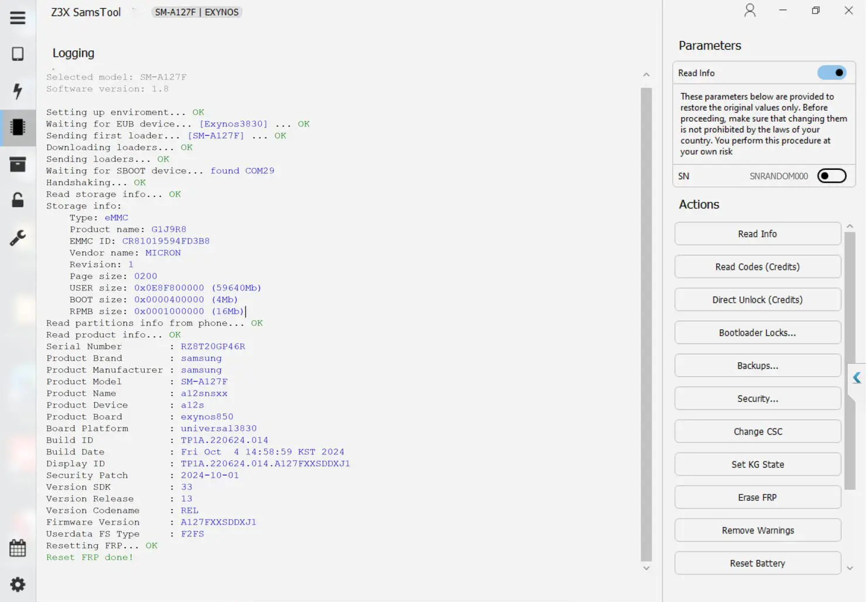Image resolution: width=868 pixels, height=602 pixels.
Task: Click the Build Date Fri Oct 4 value
Action: coord(262,451)
